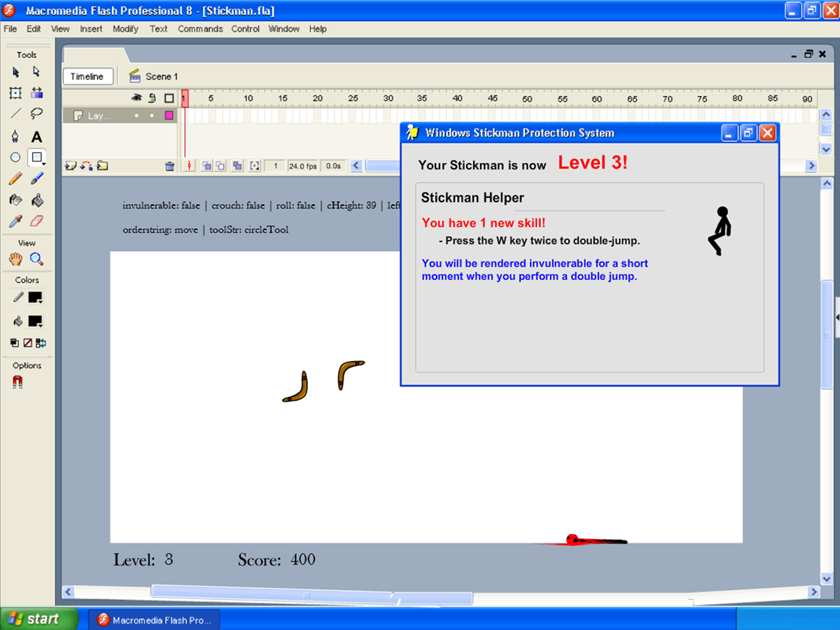Choose the Gradient Transform tool
840x630 pixels.
(x=37, y=92)
